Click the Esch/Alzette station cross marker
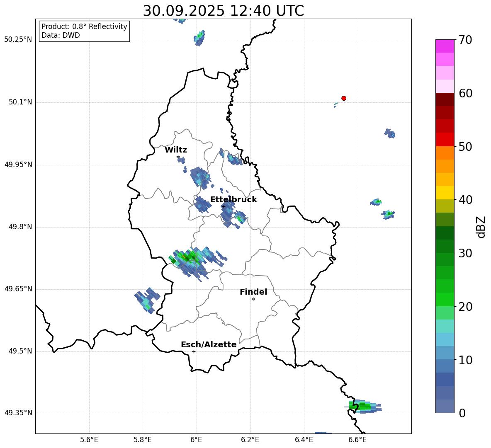491x448 pixels. coord(194,351)
